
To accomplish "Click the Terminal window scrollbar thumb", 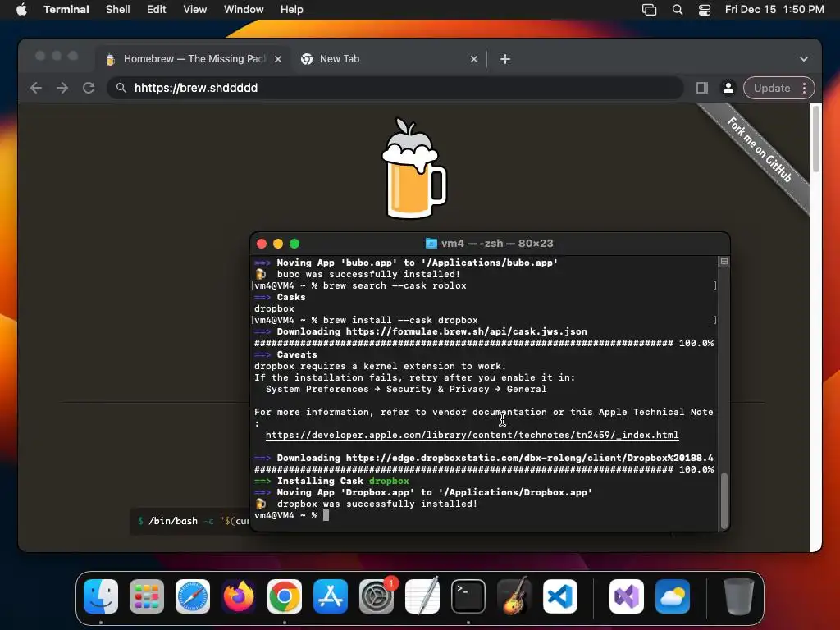I will 724,500.
